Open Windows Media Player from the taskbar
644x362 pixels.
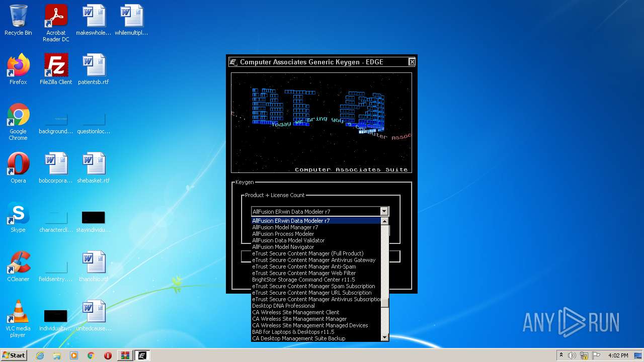74,355
